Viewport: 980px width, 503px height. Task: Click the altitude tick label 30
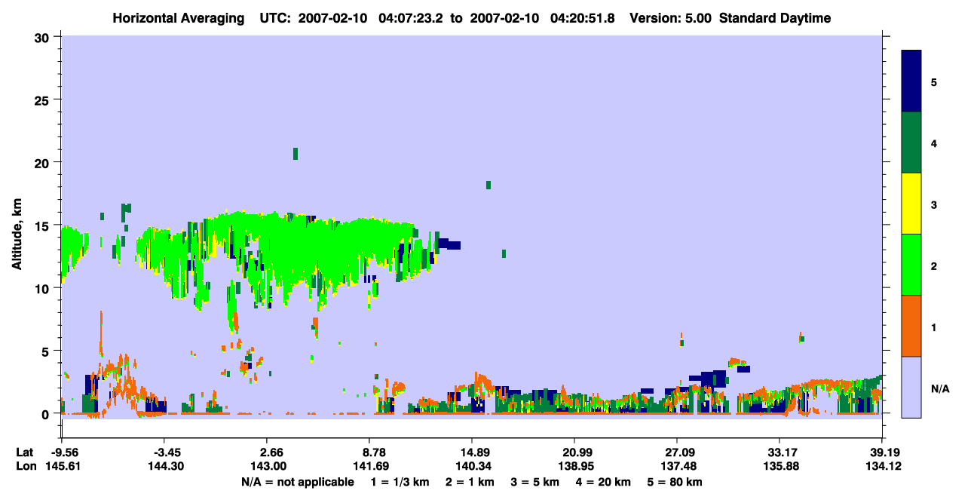click(44, 37)
